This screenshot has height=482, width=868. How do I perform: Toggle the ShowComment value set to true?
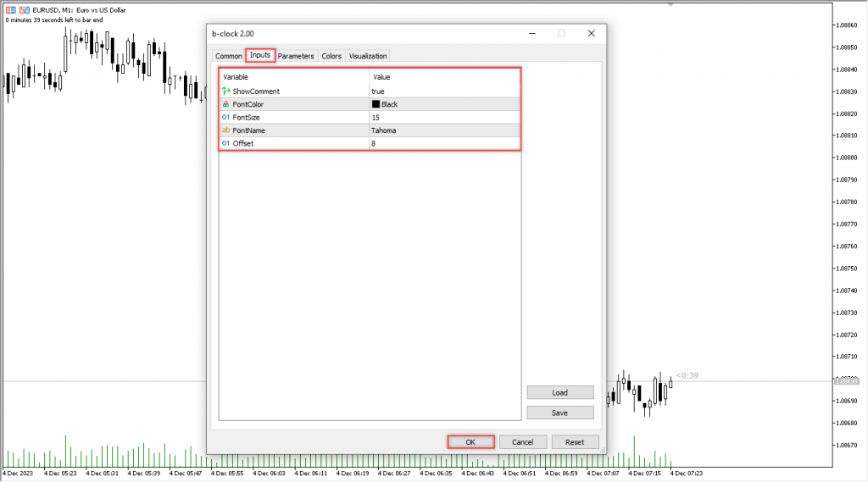coord(378,91)
